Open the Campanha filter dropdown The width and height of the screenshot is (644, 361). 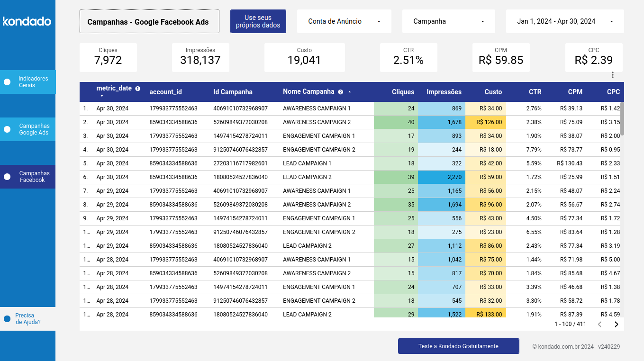pos(448,21)
